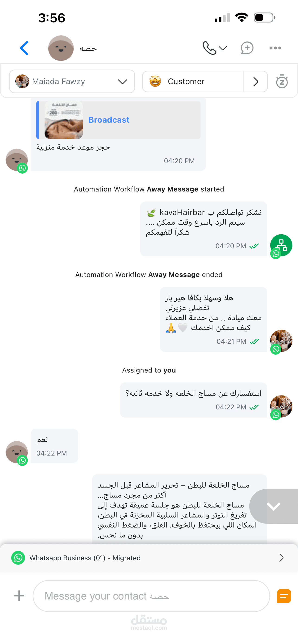Image resolution: width=298 pixels, height=644 pixels.
Task: Tap the add comment bubble icon
Action: 247,48
